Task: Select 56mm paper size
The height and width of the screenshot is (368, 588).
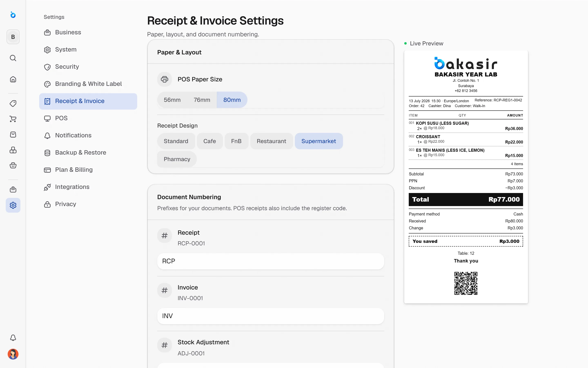Action: [172, 100]
